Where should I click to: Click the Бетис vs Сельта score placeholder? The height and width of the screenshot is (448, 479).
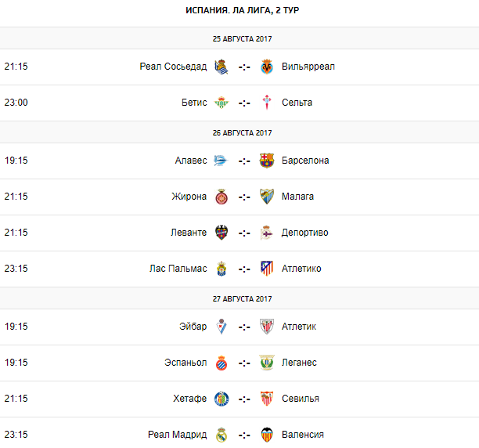(x=244, y=103)
